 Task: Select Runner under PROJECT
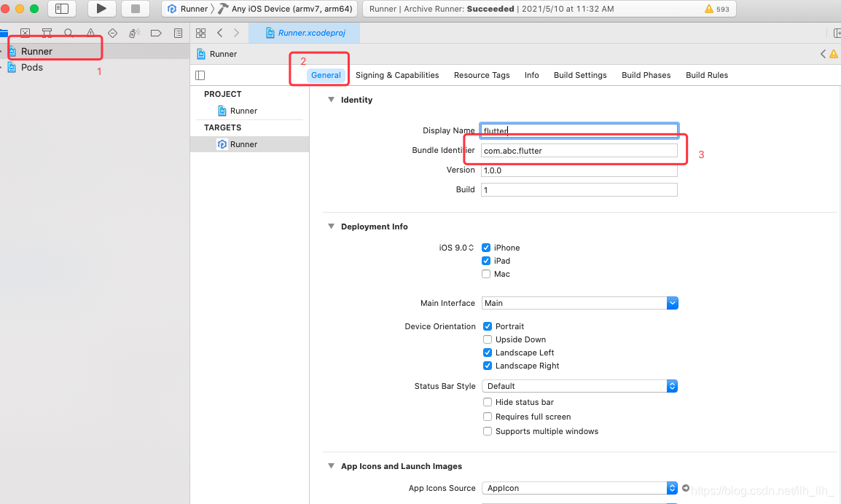243,111
